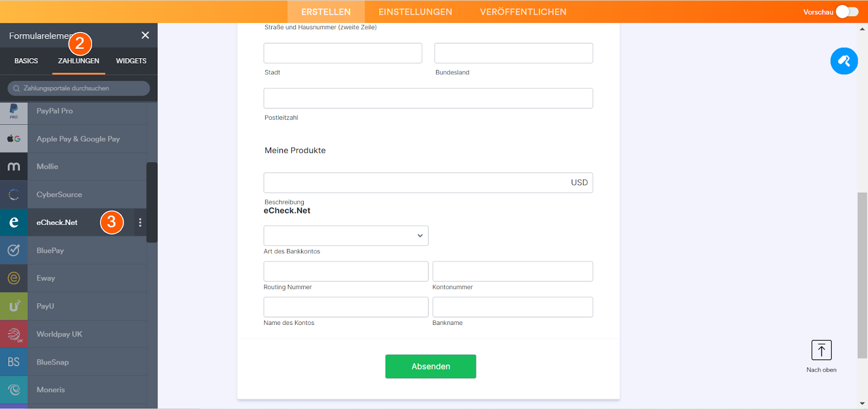This screenshot has width=868, height=409.
Task: Choose the Eway payment icon
Action: [14, 278]
